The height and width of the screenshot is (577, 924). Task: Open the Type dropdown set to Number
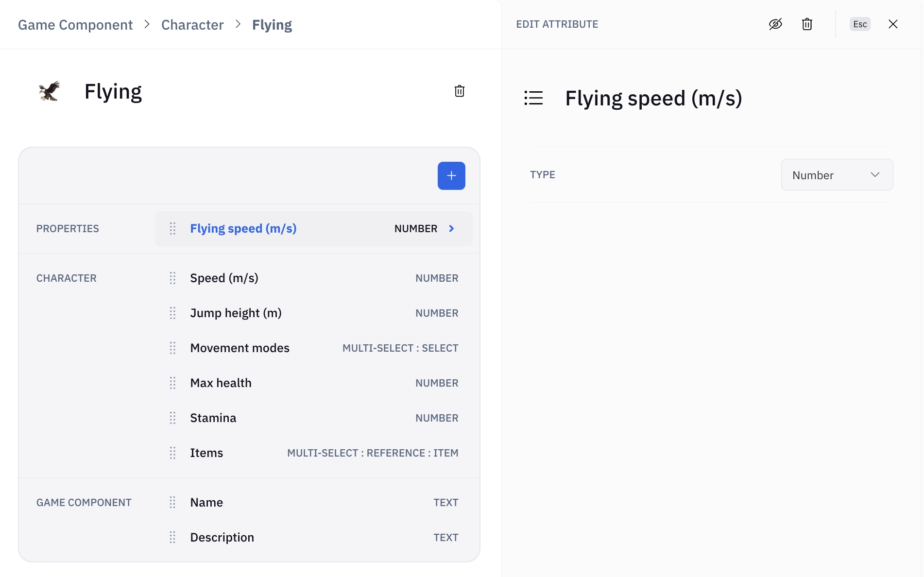(x=837, y=175)
